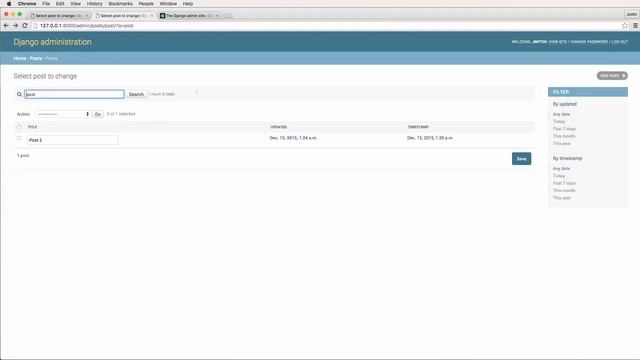This screenshot has width=640, height=360.
Task: Click the Updated date for Post 2
Action: (x=293, y=138)
